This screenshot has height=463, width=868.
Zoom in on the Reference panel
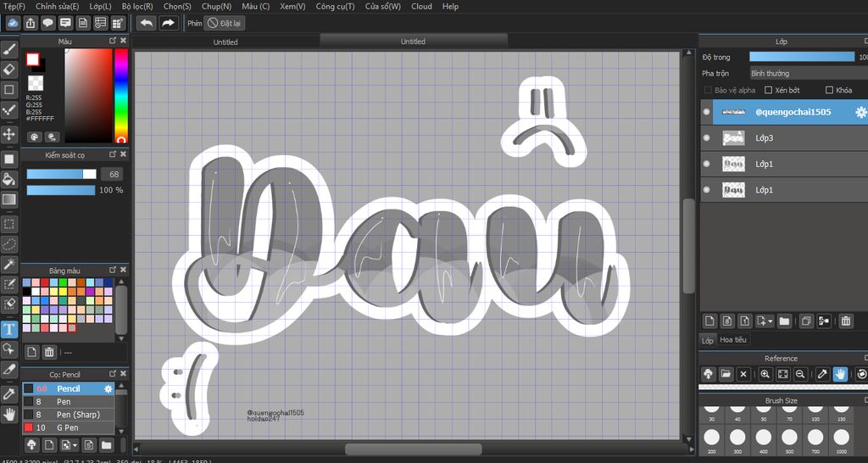[x=765, y=375]
